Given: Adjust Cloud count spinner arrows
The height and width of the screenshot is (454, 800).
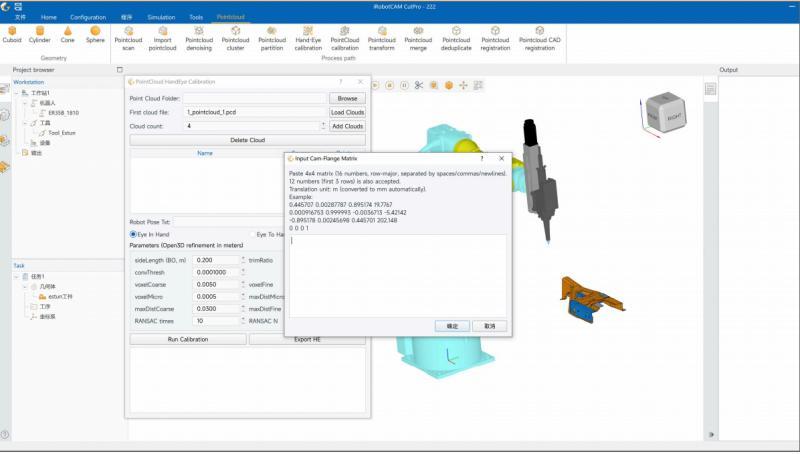Looking at the screenshot, I should [x=323, y=125].
